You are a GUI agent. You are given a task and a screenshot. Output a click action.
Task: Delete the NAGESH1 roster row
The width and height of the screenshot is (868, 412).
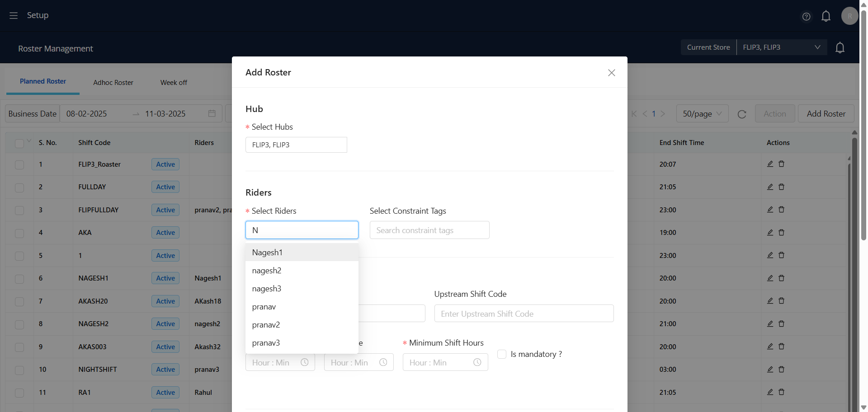(x=781, y=278)
